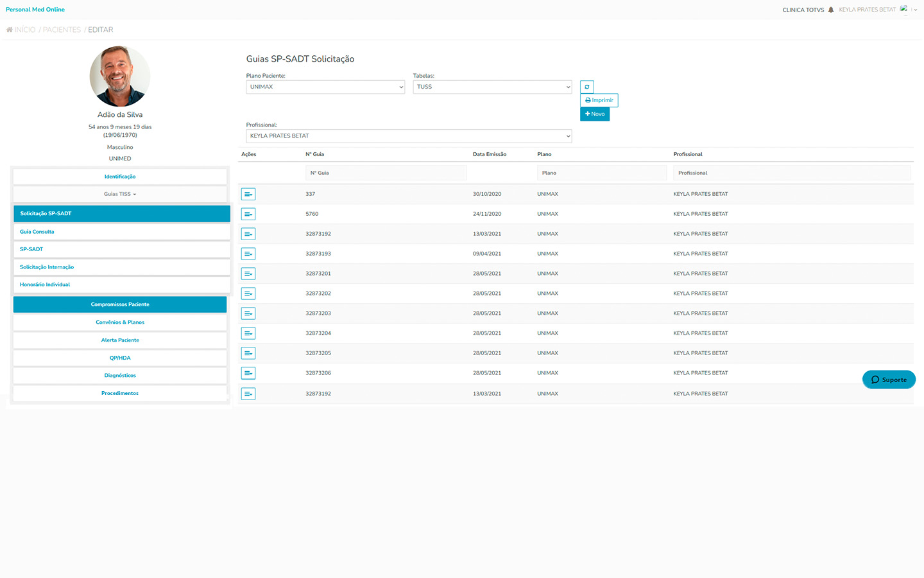Click the Nº Guia filter field
The width and height of the screenshot is (924, 578).
386,173
